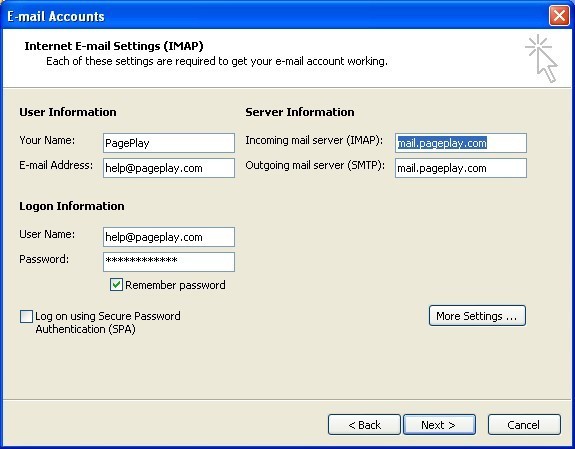The width and height of the screenshot is (575, 449).
Task: Focus the Incoming mail server (IMAP) field
Action: coord(461,143)
